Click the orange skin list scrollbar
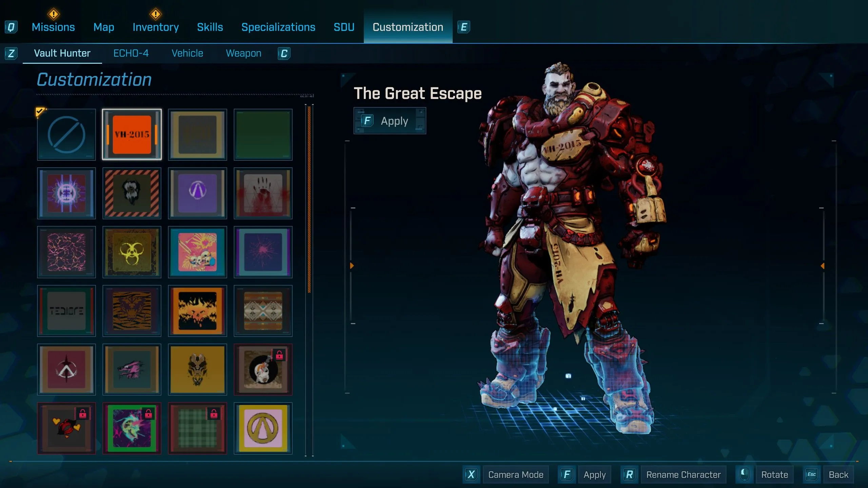Screen dimensions: 868x488 [309, 200]
